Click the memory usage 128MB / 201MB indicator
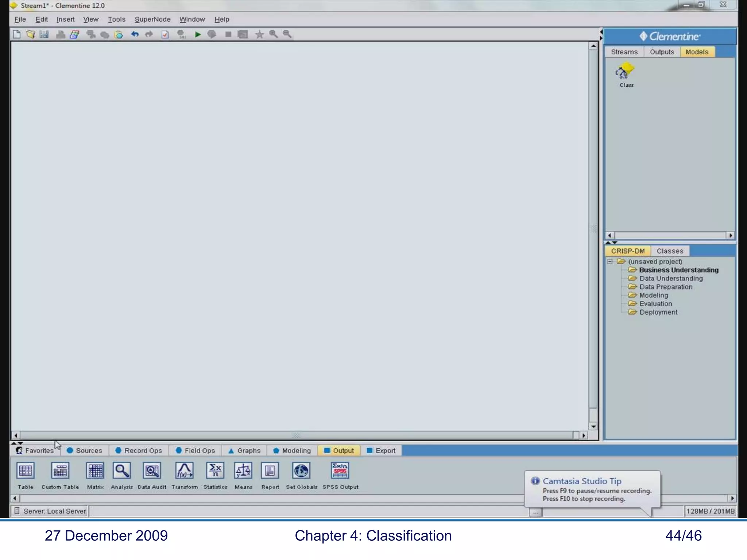Image resolution: width=747 pixels, height=560 pixels. pos(710,511)
